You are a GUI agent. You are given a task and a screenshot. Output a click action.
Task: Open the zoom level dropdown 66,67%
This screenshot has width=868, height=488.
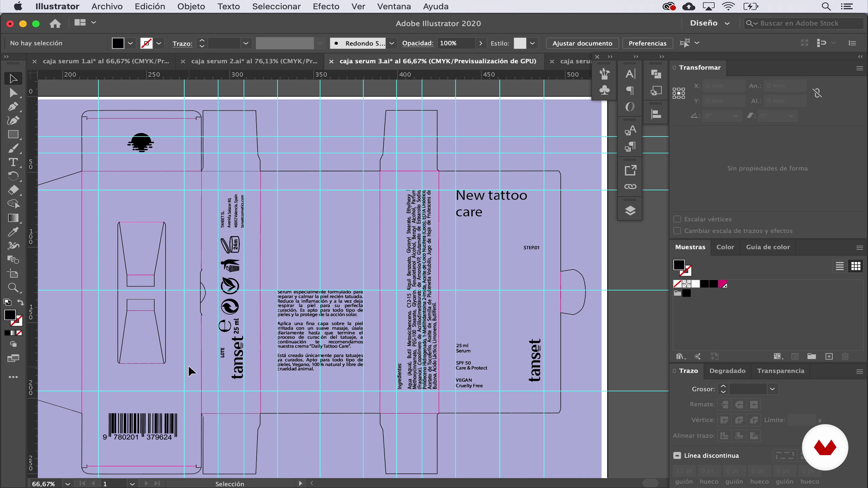point(68,484)
